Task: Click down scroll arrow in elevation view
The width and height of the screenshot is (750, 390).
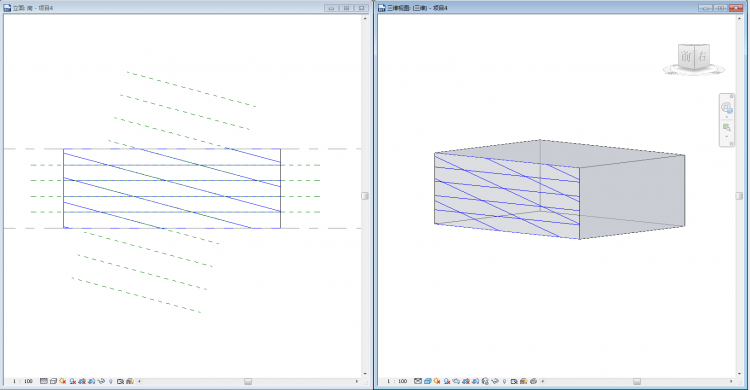Action: 365,374
